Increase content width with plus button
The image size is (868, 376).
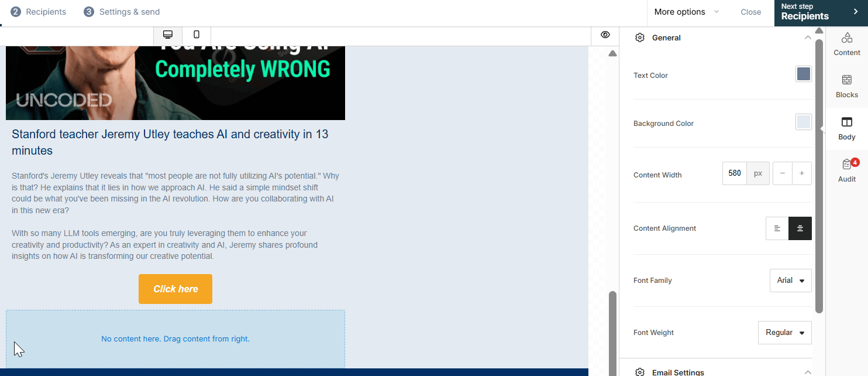[x=802, y=173]
